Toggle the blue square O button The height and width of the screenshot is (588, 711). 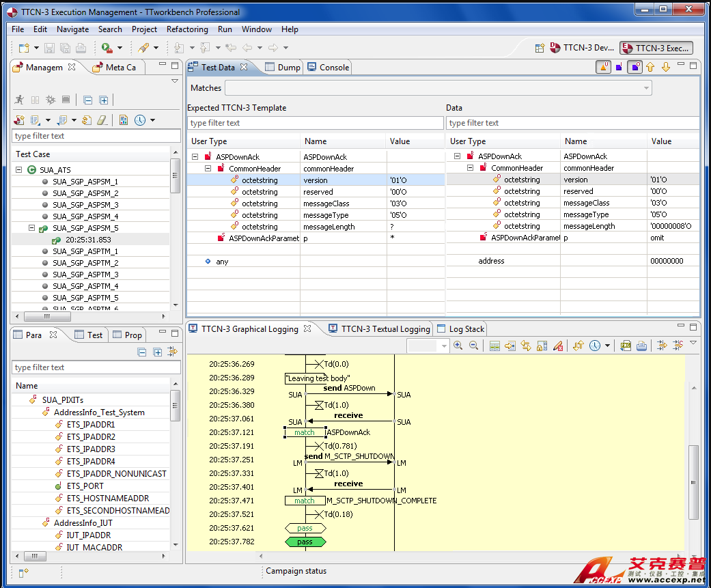click(635, 67)
